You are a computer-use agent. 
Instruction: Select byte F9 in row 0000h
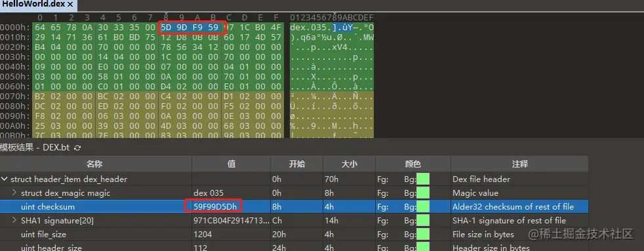pos(197,28)
